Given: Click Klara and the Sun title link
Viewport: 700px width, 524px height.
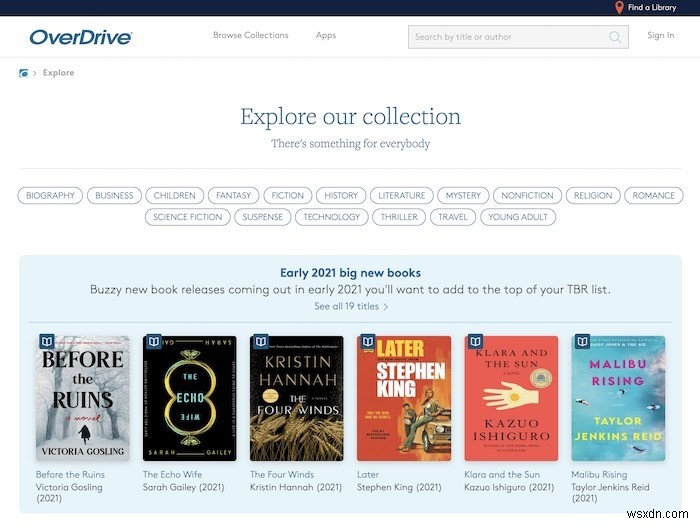Looking at the screenshot, I should tap(502, 474).
